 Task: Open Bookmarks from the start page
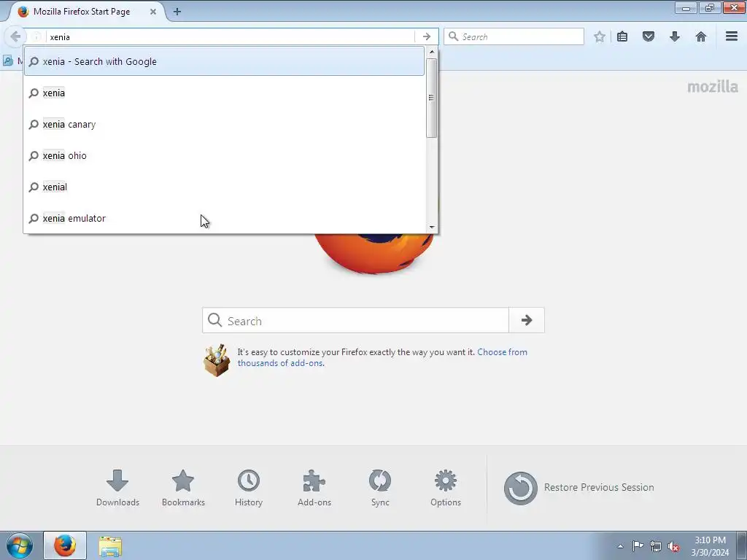pos(183,488)
